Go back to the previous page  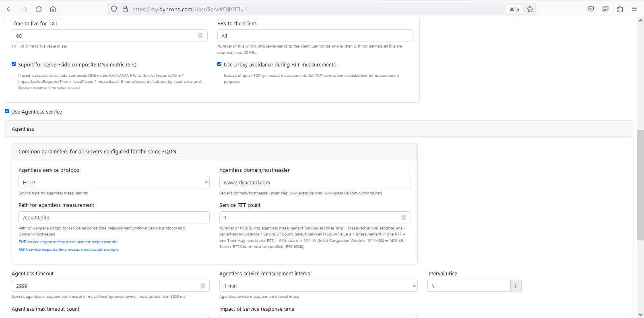pos(10,9)
